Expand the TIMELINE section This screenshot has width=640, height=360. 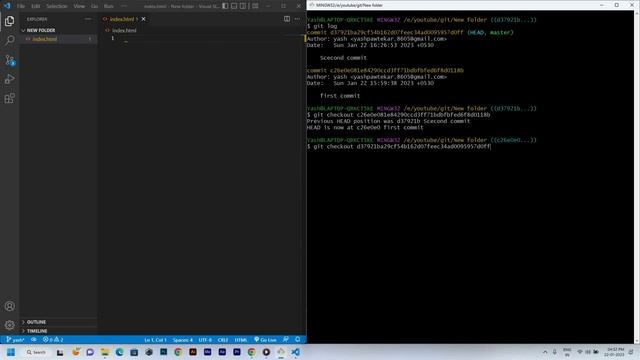(x=37, y=331)
